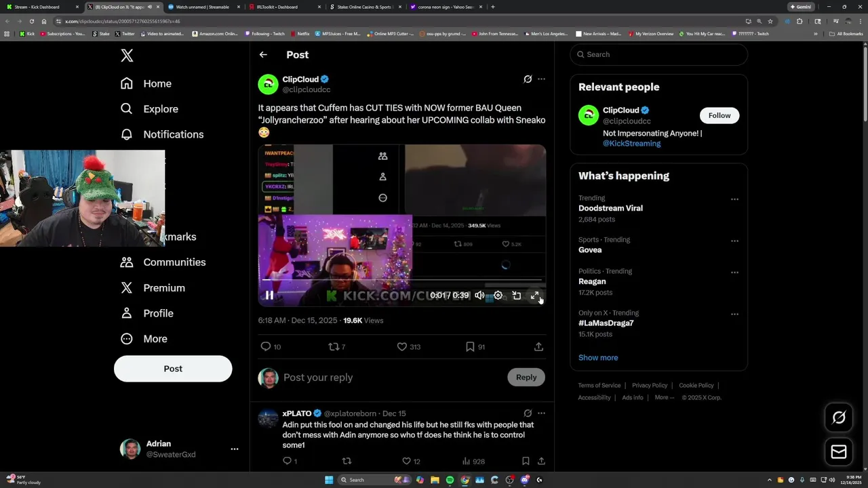Follow ClipCloud in Relevant people
868x488 pixels.
coord(719,115)
